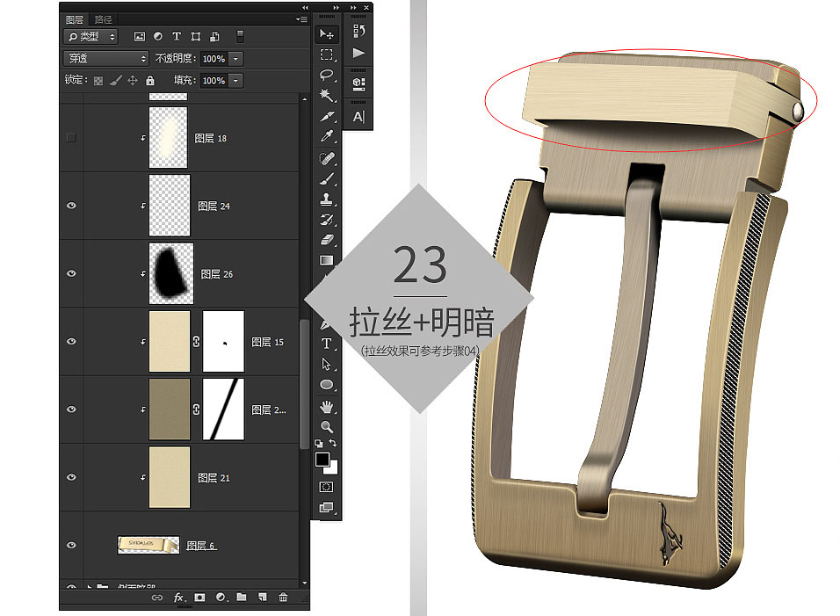The image size is (840, 616).
Task: Select the Slice tool
Action: [x=326, y=116]
